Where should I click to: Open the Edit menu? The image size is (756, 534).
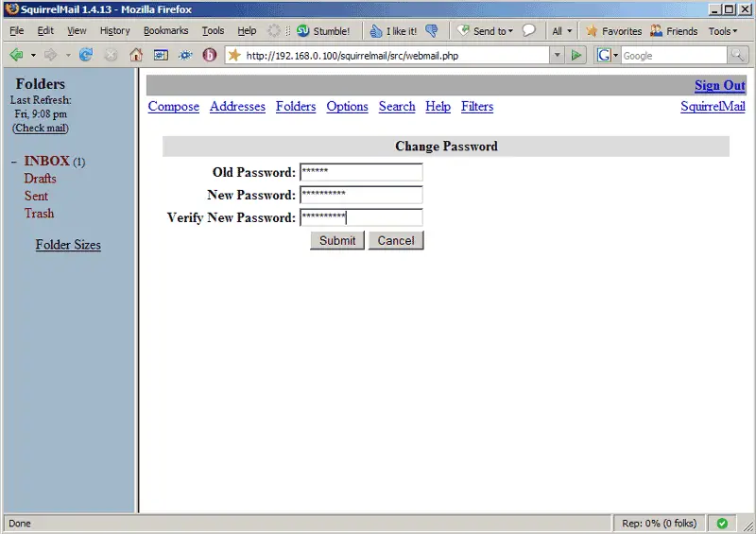pyautogui.click(x=45, y=31)
